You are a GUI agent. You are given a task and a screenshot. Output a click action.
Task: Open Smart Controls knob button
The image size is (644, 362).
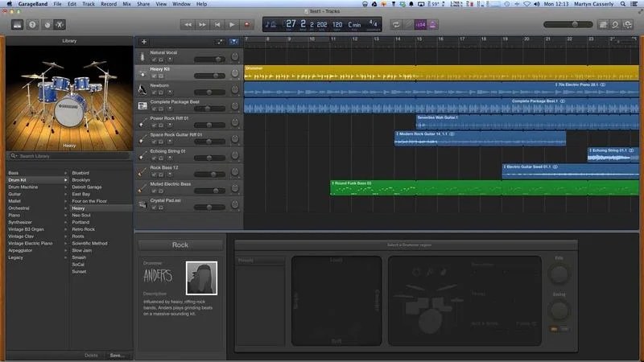pos(47,25)
